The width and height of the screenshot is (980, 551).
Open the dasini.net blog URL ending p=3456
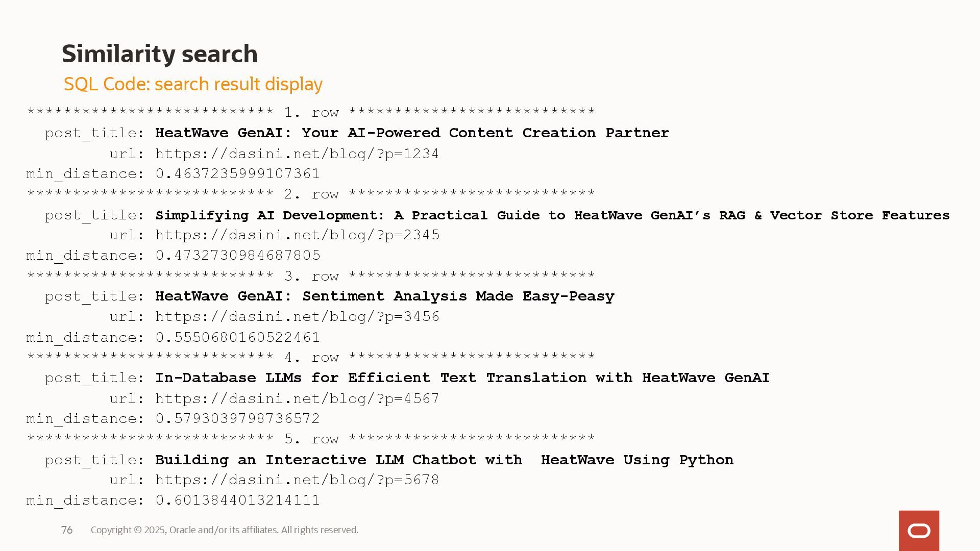[x=297, y=317]
